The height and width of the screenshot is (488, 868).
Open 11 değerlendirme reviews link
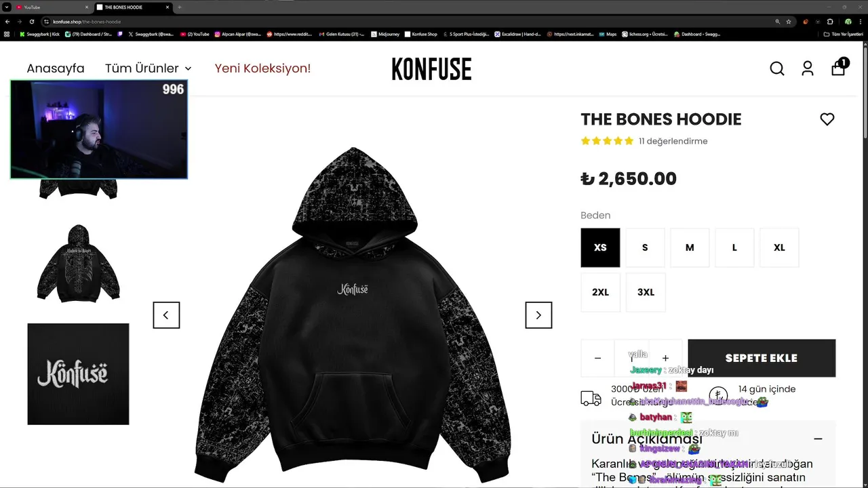click(673, 141)
